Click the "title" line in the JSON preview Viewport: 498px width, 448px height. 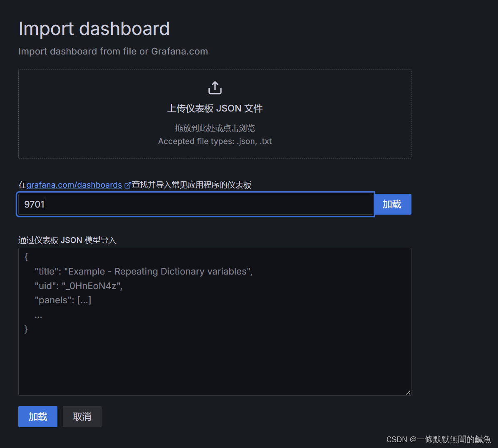click(x=143, y=271)
